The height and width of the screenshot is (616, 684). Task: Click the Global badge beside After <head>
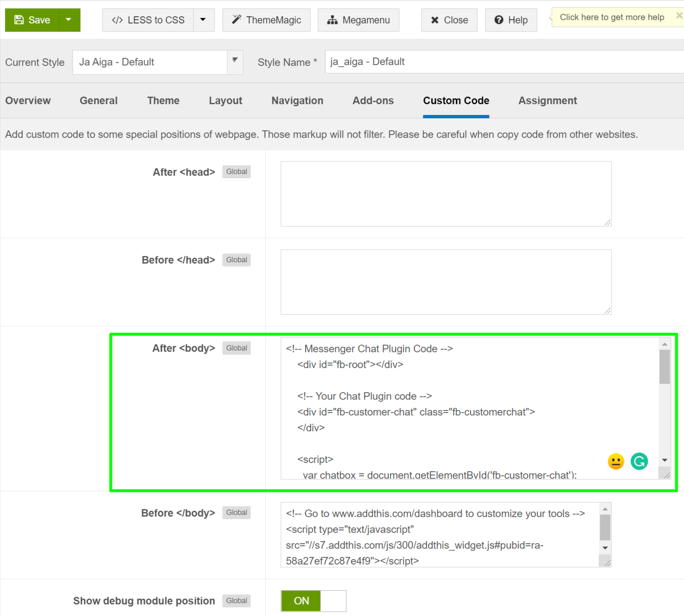(236, 171)
